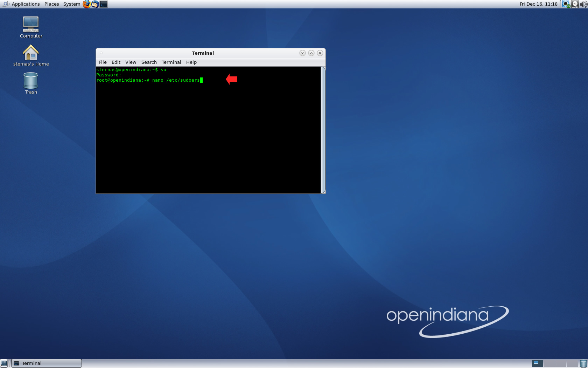Click the window menu icon in Terminal titlebar
Image resolution: width=588 pixels, height=368 pixels.
[x=101, y=53]
